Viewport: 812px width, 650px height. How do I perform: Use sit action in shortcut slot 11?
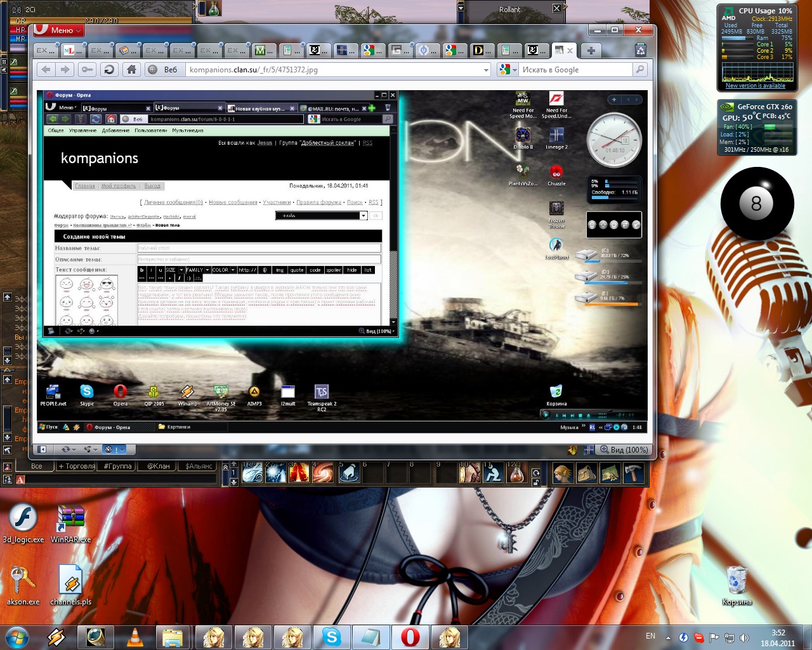493,472
